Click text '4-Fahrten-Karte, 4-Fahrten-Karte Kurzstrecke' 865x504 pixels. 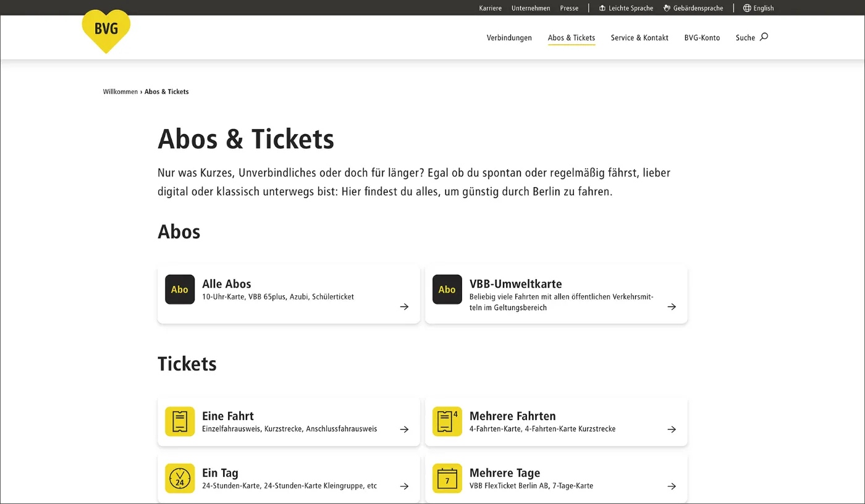(542, 429)
